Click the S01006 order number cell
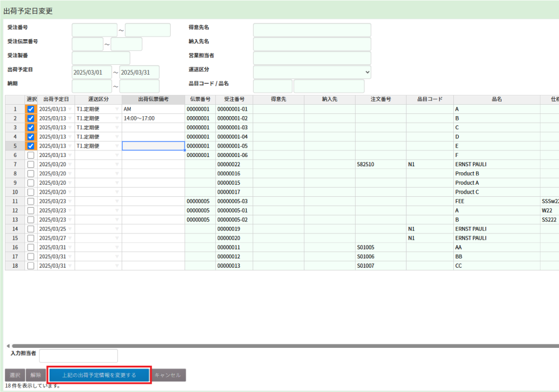This screenshot has width=559, height=392. tap(381, 257)
